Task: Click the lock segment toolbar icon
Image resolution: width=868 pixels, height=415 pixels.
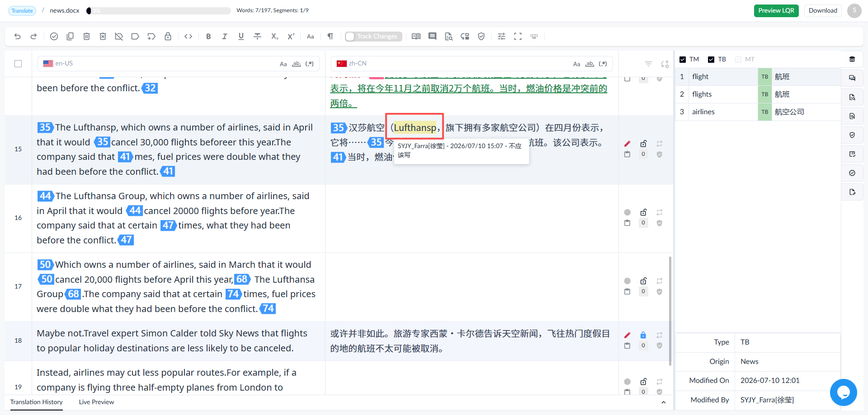Action: coord(168,37)
